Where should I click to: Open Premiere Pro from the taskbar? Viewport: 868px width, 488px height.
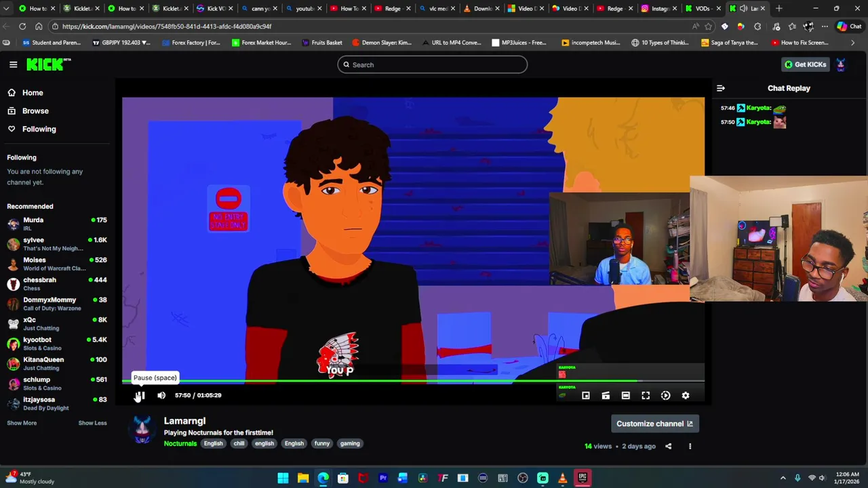pyautogui.click(x=383, y=478)
